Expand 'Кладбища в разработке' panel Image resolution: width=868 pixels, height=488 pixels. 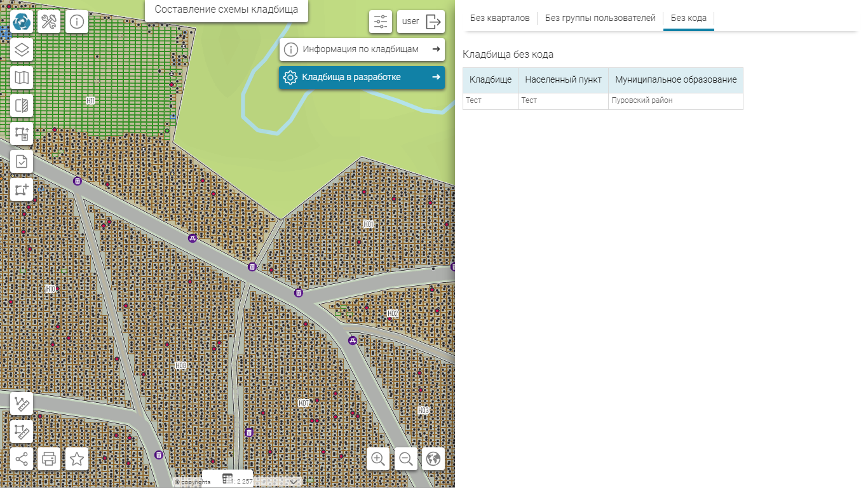[x=362, y=78]
